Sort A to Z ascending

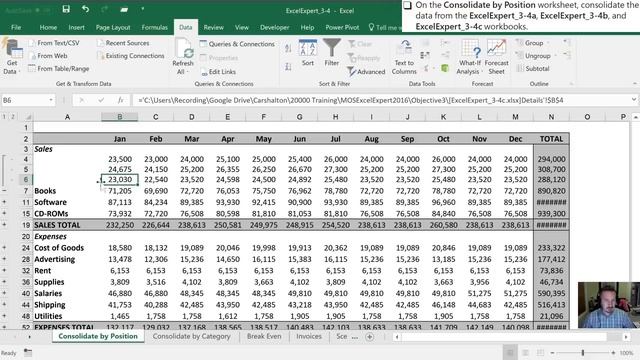click(288, 49)
